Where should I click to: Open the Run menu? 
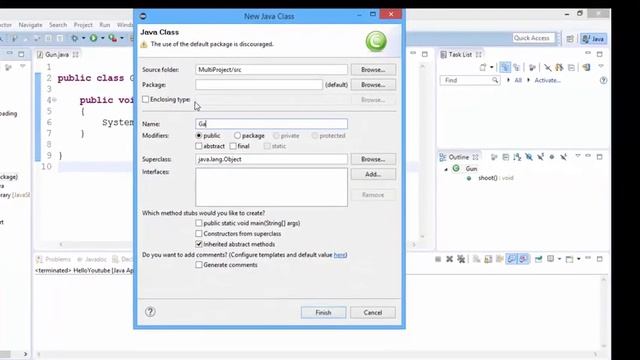point(105,25)
